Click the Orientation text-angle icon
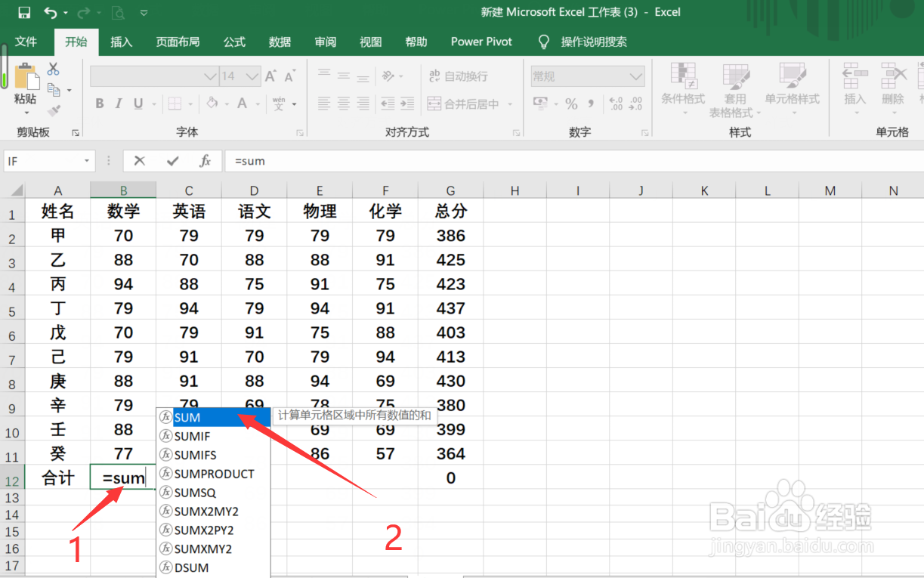The width and height of the screenshot is (924, 578). pyautogui.click(x=388, y=76)
